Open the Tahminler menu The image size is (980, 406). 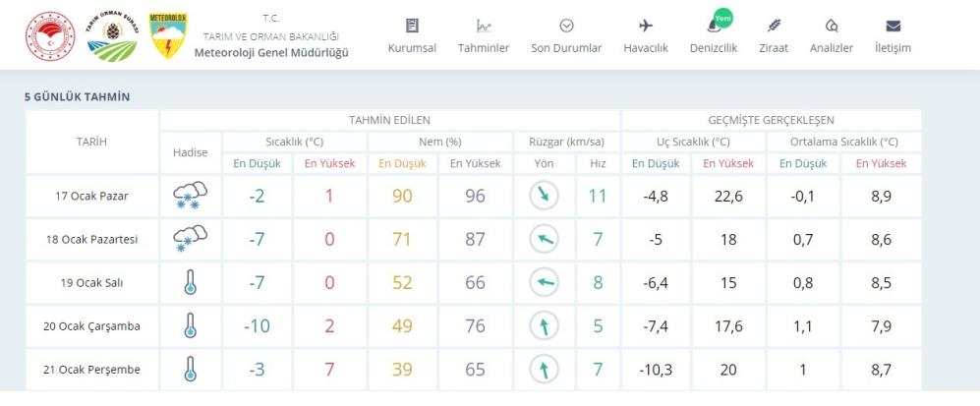483,36
